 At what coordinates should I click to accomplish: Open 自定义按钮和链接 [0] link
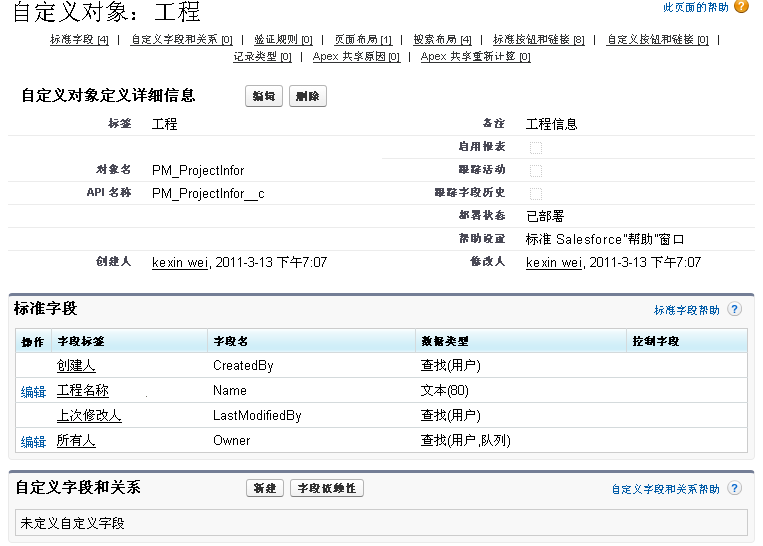(657, 39)
